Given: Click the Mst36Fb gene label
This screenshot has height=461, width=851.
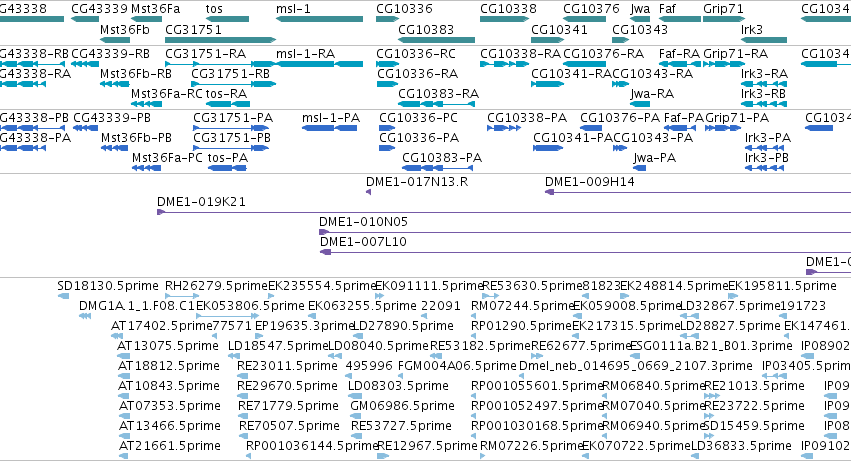Looking at the screenshot, I should click(x=124, y=29).
